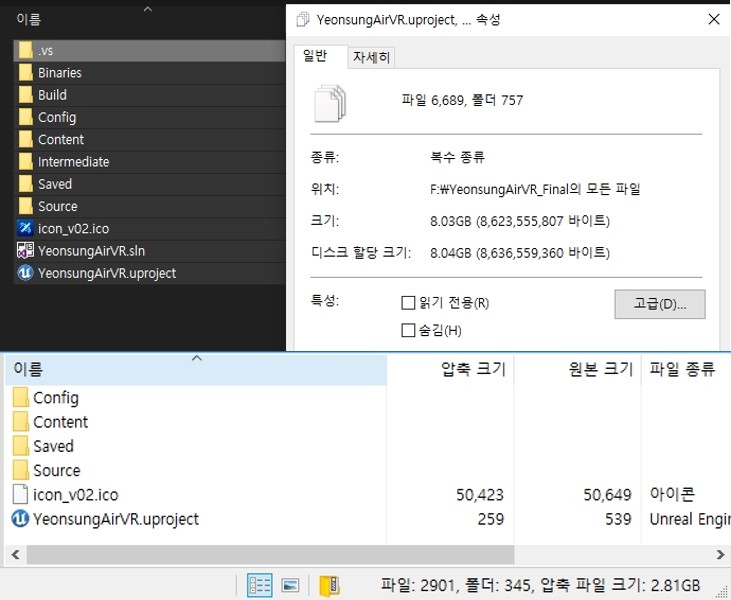The image size is (731, 600).
Task: Switch to detailed list view icon in status bar
Action: tap(259, 585)
